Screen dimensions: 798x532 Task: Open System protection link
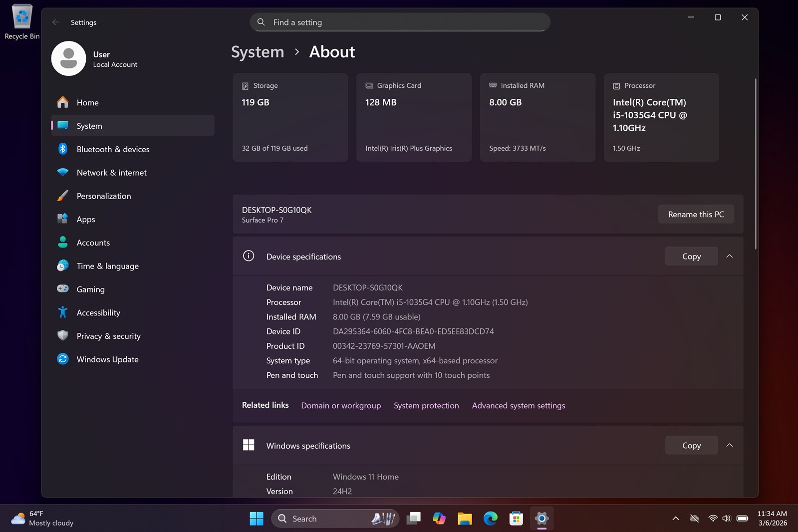[x=426, y=405]
